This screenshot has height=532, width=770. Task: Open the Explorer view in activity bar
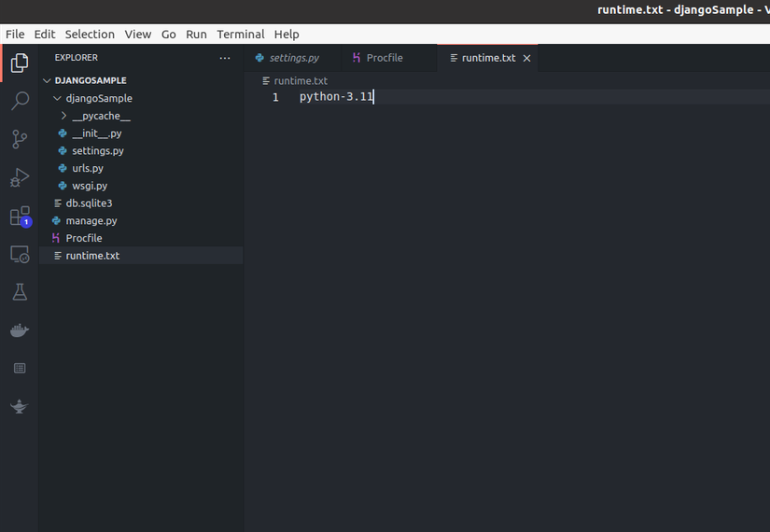coord(20,63)
